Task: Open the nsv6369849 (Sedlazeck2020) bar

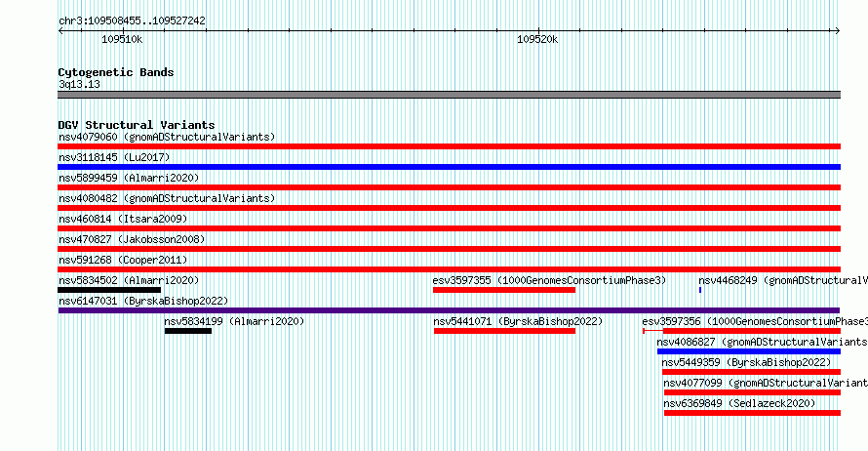Action: click(x=752, y=413)
